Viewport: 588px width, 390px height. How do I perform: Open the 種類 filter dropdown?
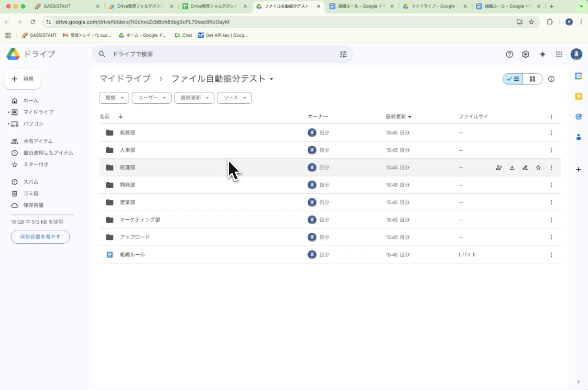[x=114, y=98]
